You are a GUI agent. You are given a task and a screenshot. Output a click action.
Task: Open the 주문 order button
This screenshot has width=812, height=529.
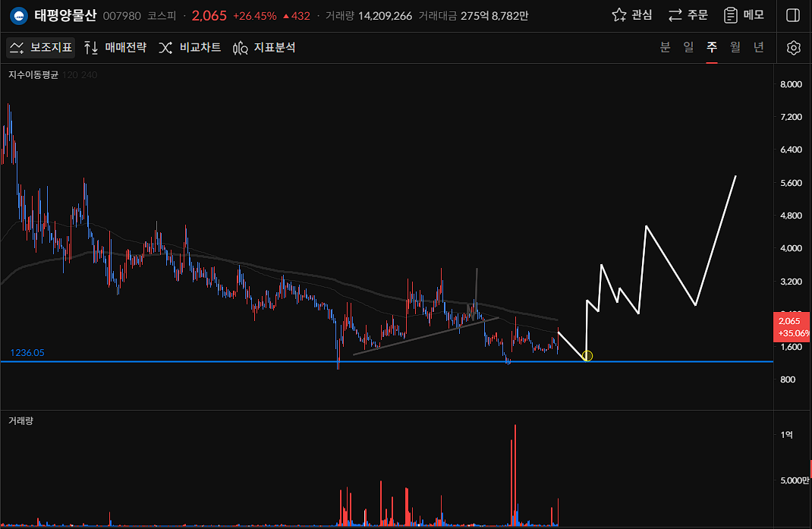click(x=688, y=15)
